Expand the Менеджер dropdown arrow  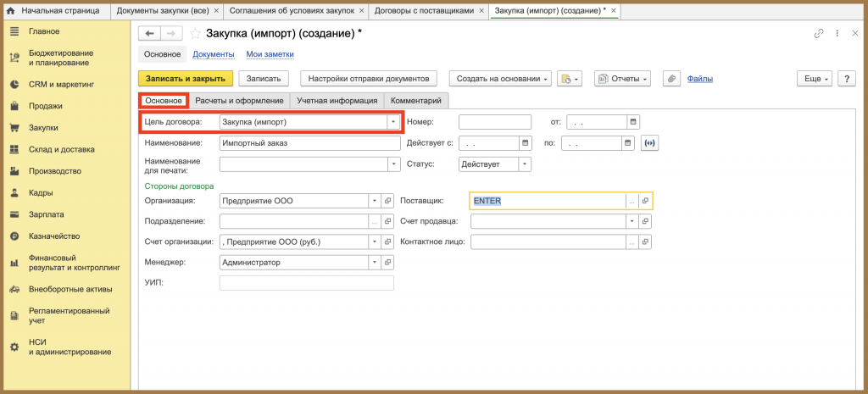[x=375, y=262]
